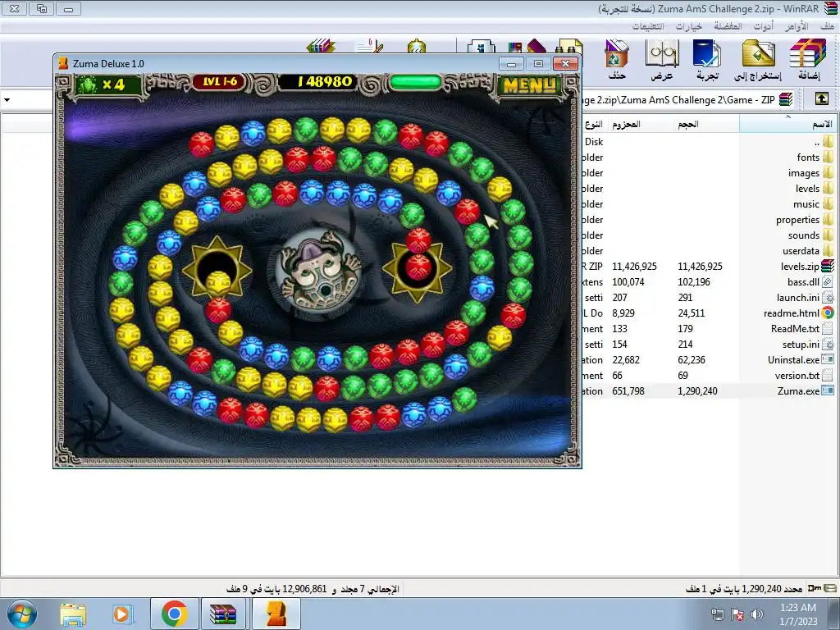Screen dimensions: 840x630
Task: Click the Extract To (إستخراج إلى) toolbar icon
Action: (x=757, y=59)
